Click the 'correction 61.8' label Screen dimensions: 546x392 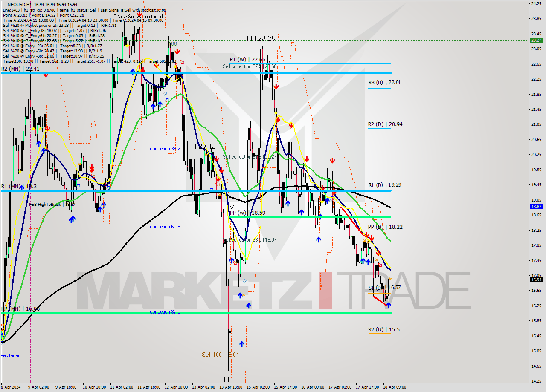click(165, 227)
